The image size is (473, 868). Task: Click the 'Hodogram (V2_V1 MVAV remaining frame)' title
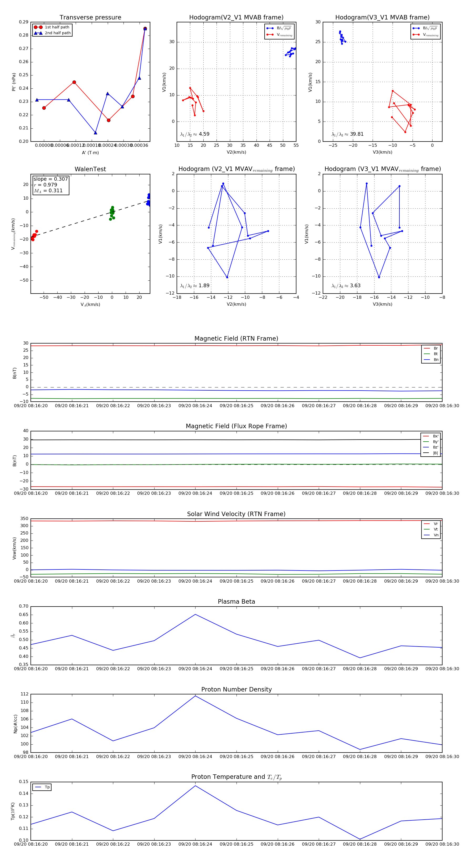[236, 169]
